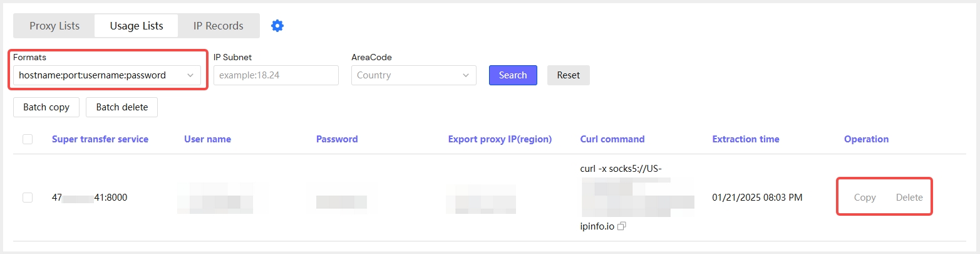Screen dimensions: 980x254
Task: Click the Super transfer service column header
Action: (x=100, y=139)
